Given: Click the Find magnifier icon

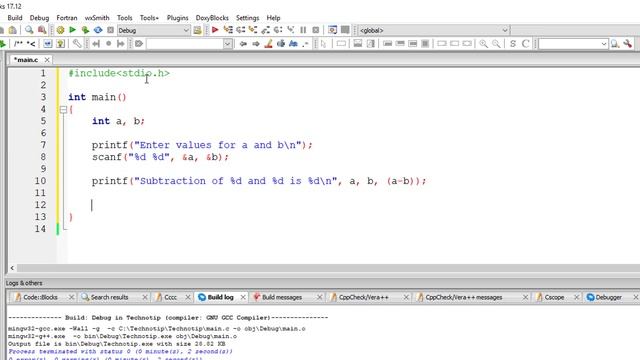Looking at the screenshot, I should coord(29,30).
